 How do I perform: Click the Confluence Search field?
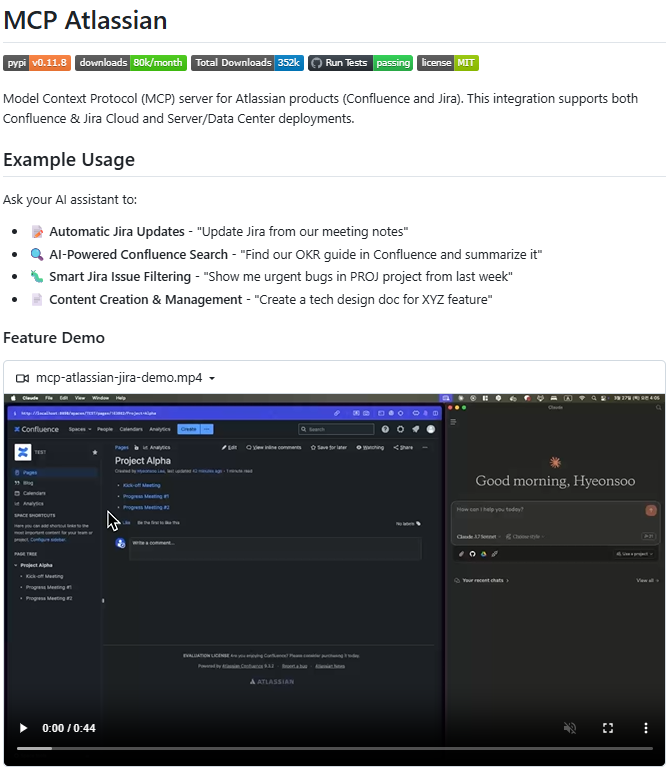pyautogui.click(x=336, y=429)
